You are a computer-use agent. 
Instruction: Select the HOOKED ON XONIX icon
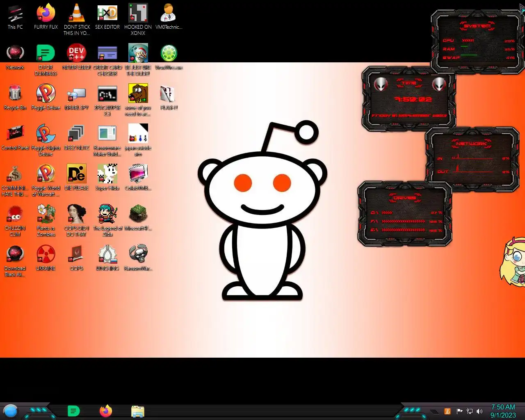click(138, 19)
